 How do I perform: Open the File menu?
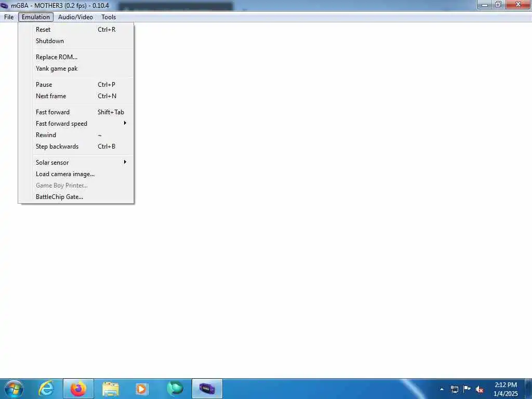pyautogui.click(x=9, y=17)
